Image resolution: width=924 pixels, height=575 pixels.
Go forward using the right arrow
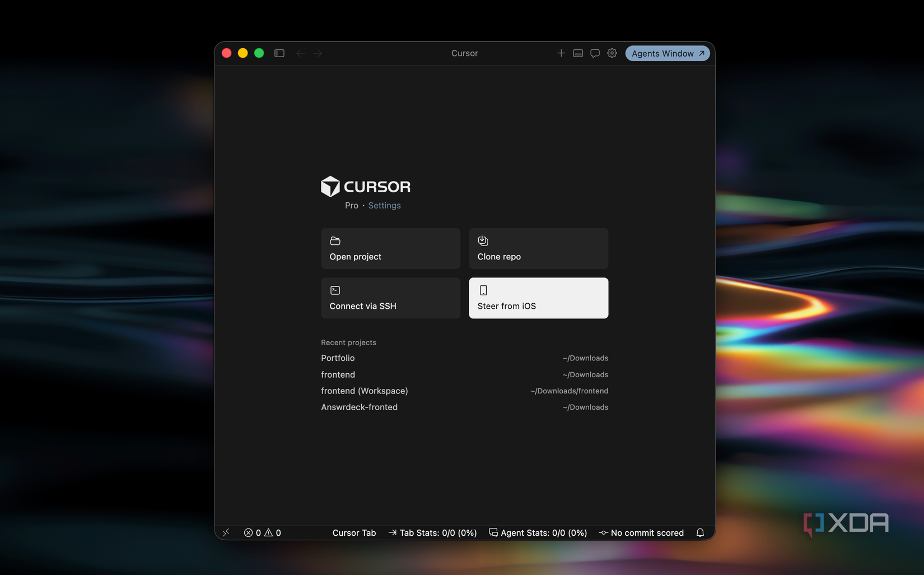318,53
